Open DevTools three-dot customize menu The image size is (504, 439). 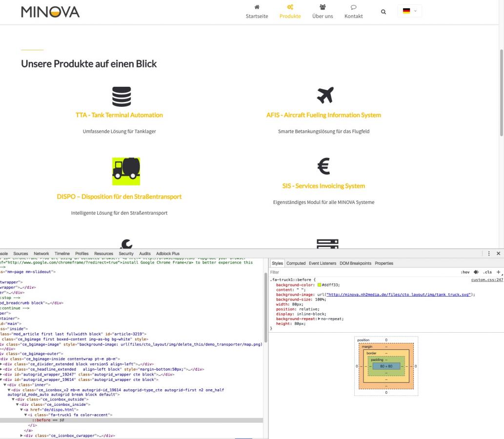coord(489,254)
